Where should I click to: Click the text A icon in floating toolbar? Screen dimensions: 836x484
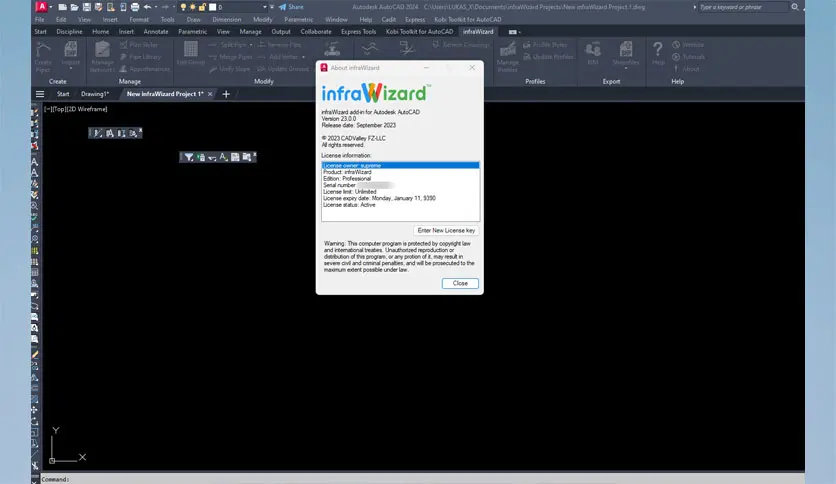coord(223,157)
